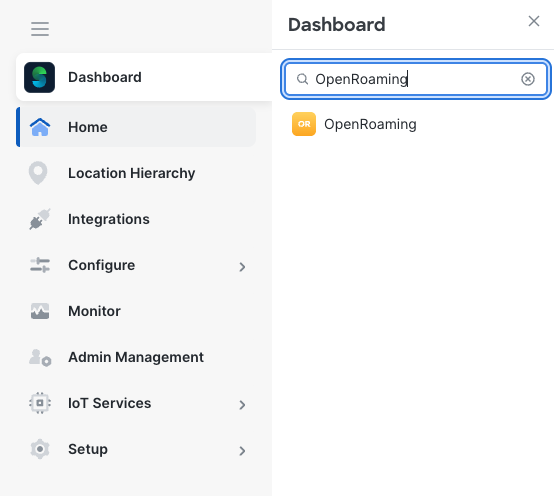Focus the OpenRoaming search input field
The height and width of the screenshot is (496, 554).
tap(416, 79)
